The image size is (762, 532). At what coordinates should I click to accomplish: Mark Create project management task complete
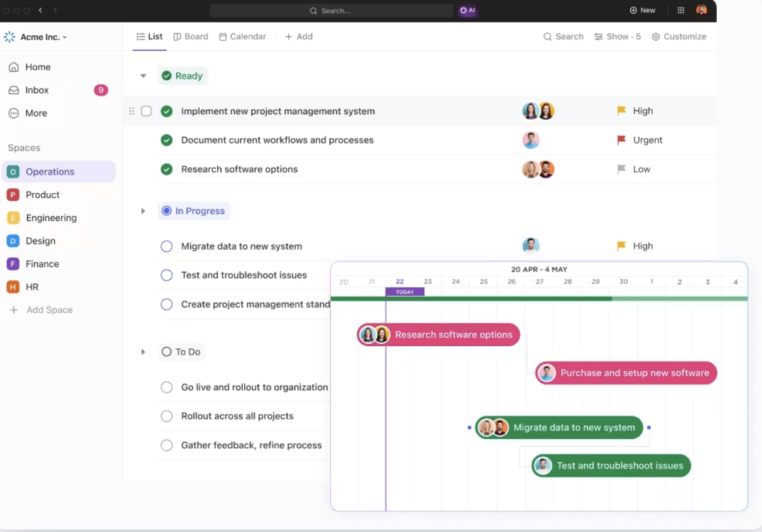click(166, 304)
